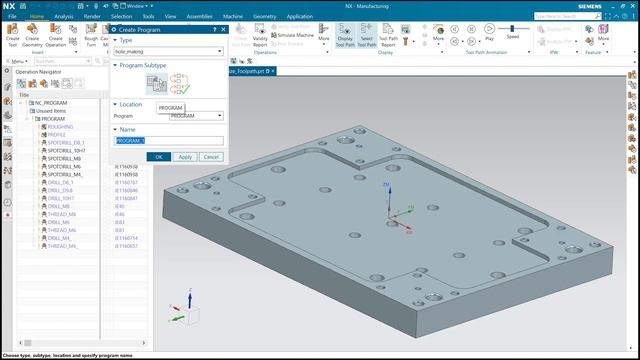Click Cancel in Create Program
This screenshot has width=640, height=360.
click(x=211, y=157)
